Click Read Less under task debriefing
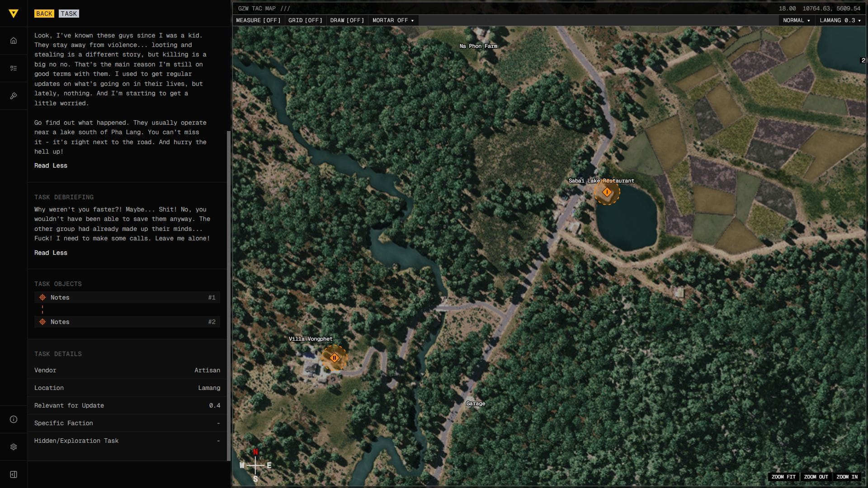 51,253
